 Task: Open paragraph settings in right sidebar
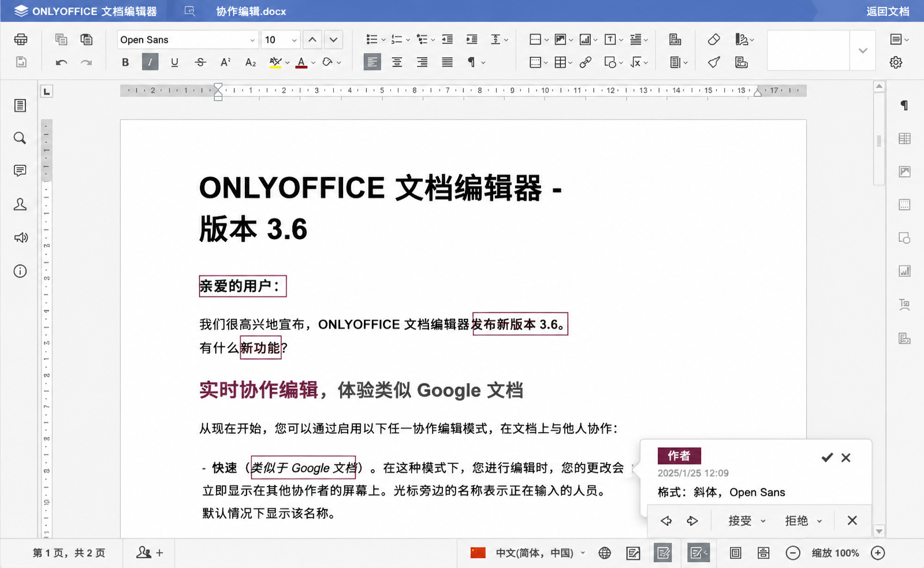click(x=904, y=105)
